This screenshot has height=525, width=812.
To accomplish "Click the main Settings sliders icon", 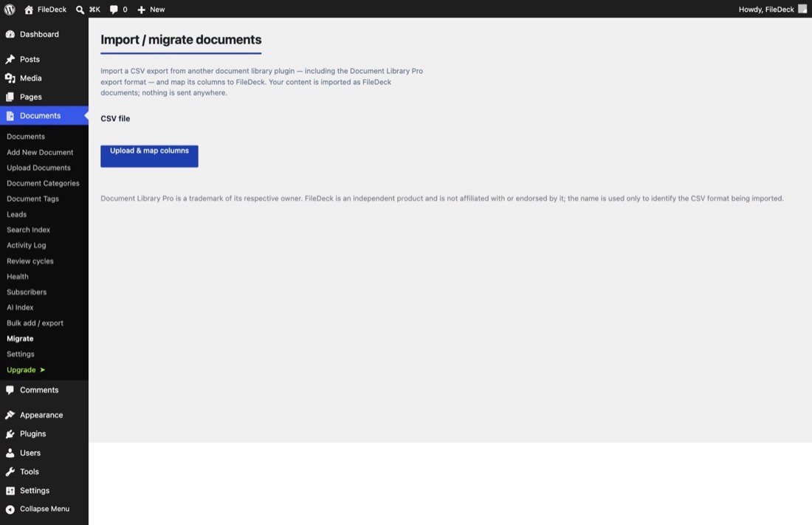I will point(10,490).
